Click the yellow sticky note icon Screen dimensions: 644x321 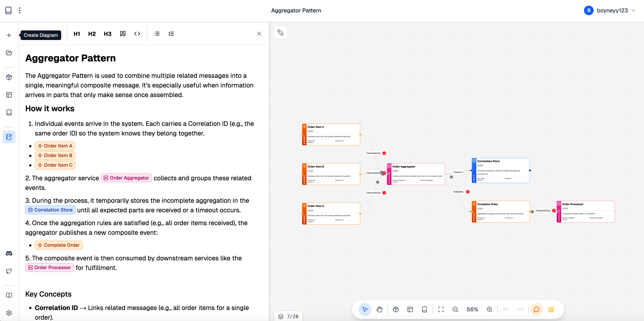[551, 309]
